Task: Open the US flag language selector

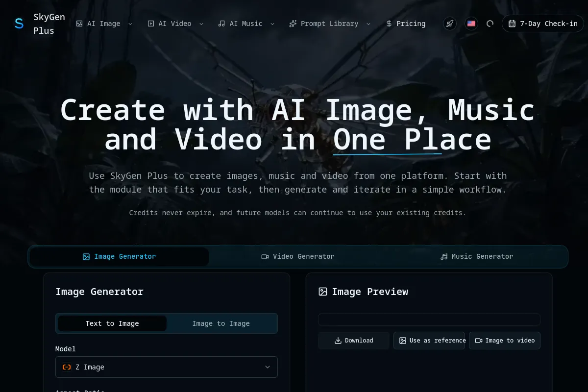Action: [x=471, y=24]
